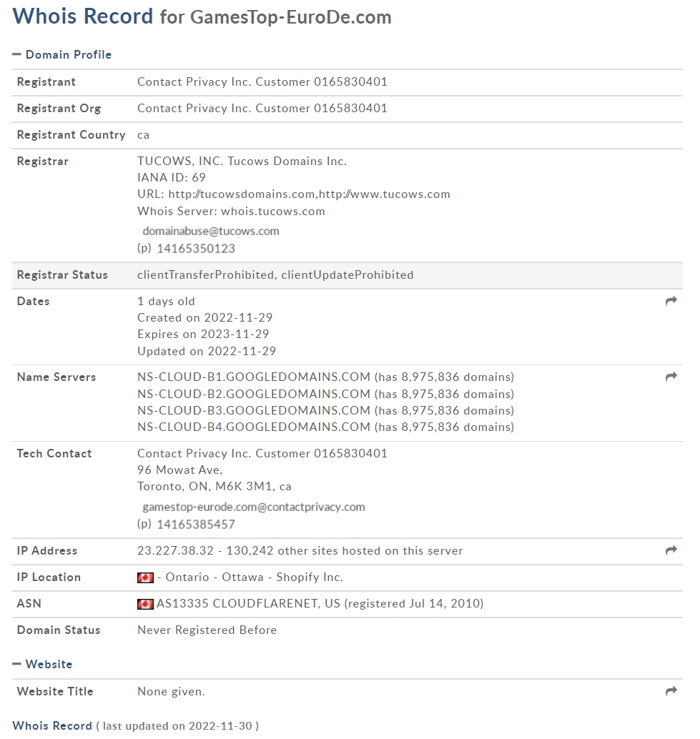
Task: Click the 96 Mowat Ave address line
Action: (x=179, y=470)
